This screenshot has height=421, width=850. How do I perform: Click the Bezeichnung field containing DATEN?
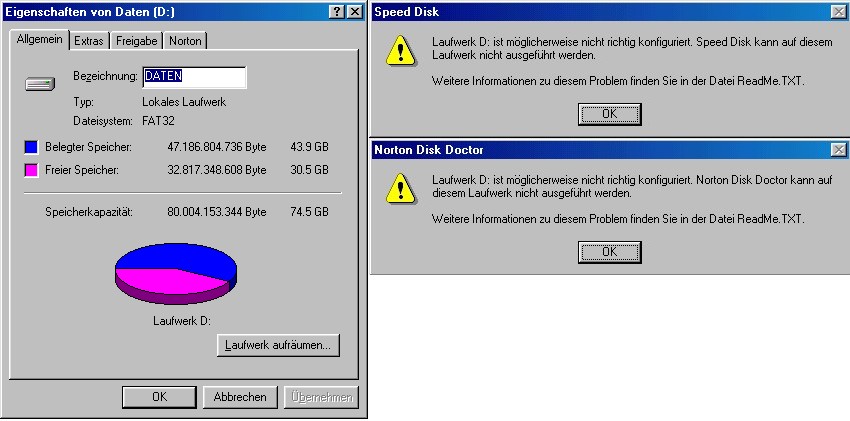(x=194, y=77)
